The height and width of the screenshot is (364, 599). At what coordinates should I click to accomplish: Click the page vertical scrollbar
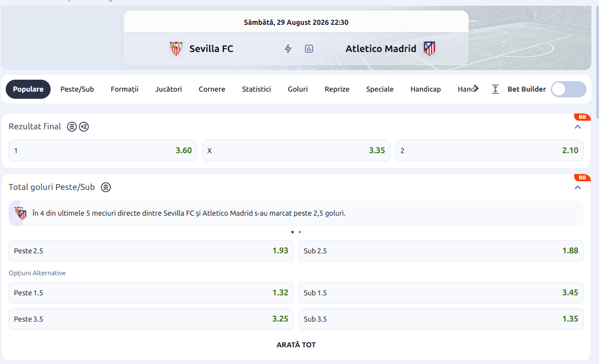597,62
